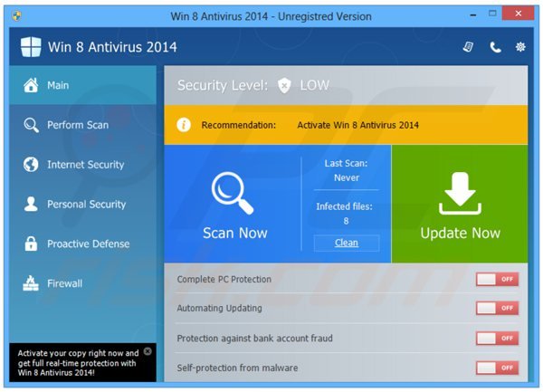
Task: Click the Infected files count 8
Action: [x=346, y=221]
